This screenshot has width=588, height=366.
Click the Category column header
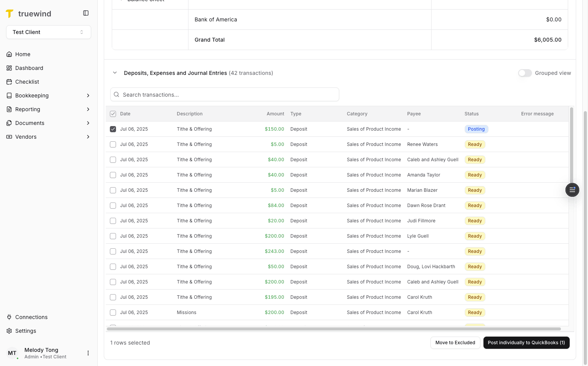point(357,114)
